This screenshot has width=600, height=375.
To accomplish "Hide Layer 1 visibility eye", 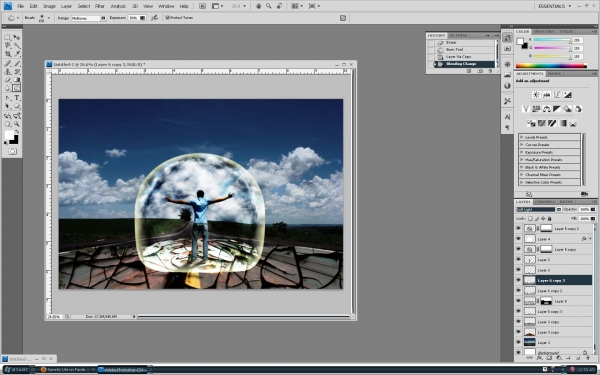I will [x=518, y=342].
